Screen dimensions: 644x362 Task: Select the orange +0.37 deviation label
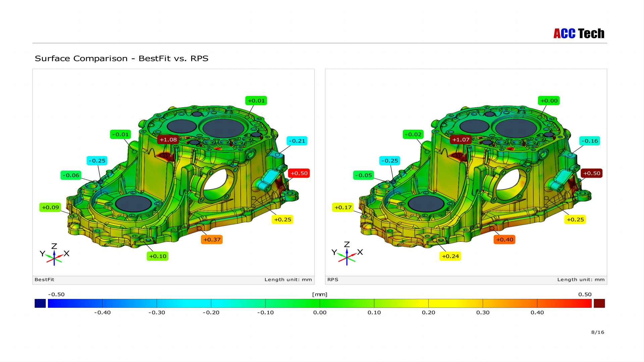coord(212,240)
